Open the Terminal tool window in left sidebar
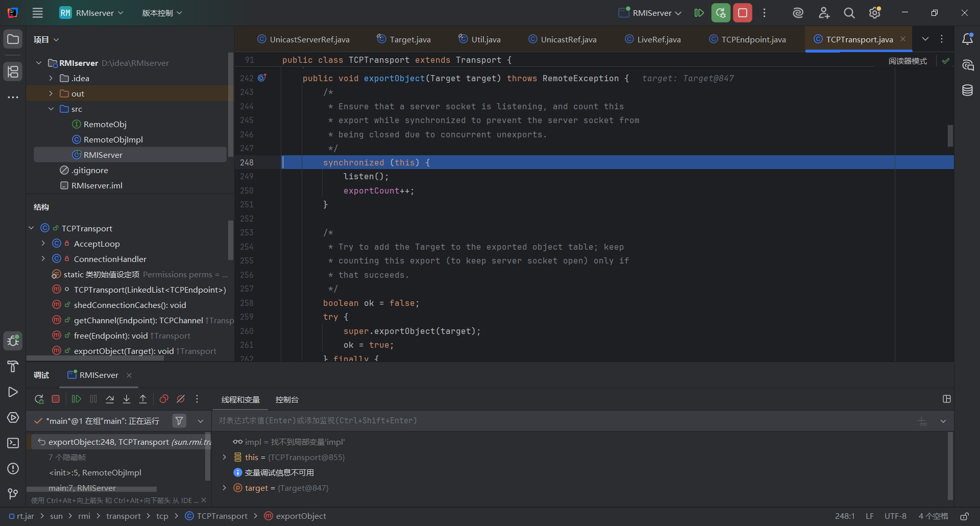Screen dimensions: 980x526 tap(13, 443)
